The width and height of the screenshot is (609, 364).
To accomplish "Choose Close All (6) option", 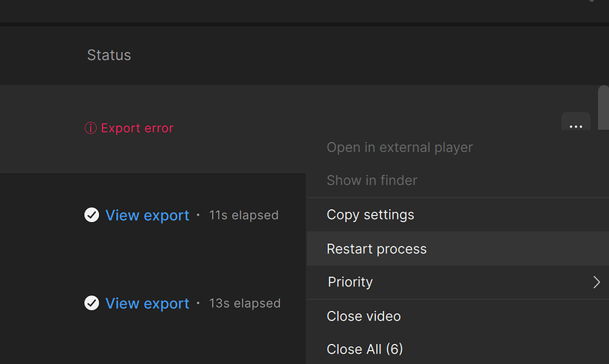I will click(x=365, y=349).
